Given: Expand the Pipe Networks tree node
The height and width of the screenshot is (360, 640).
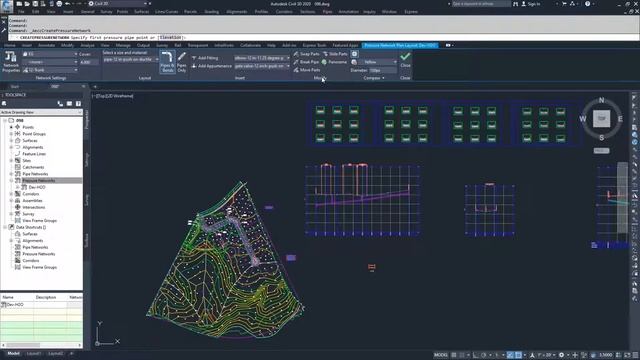Looking at the screenshot, I should [x=11, y=174].
